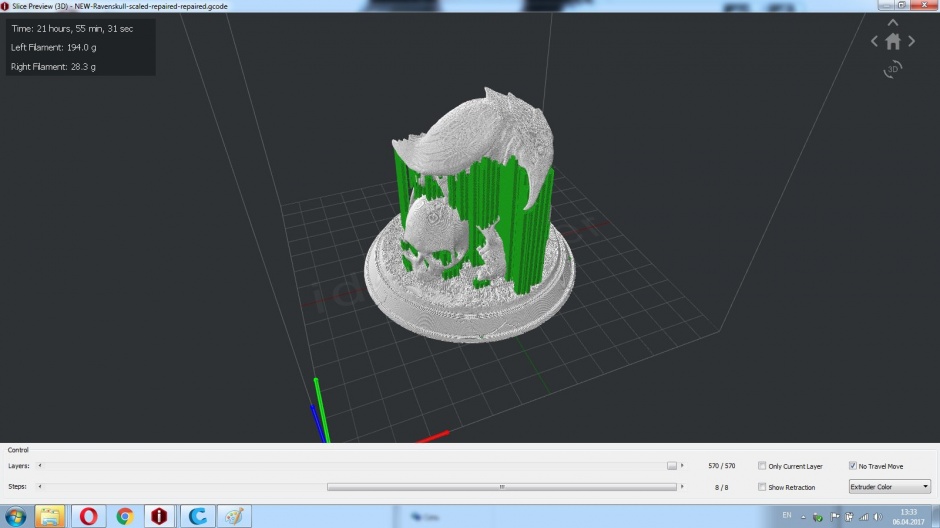The height and width of the screenshot is (528, 940).
Task: Click the Layers slider handle
Action: [672, 466]
